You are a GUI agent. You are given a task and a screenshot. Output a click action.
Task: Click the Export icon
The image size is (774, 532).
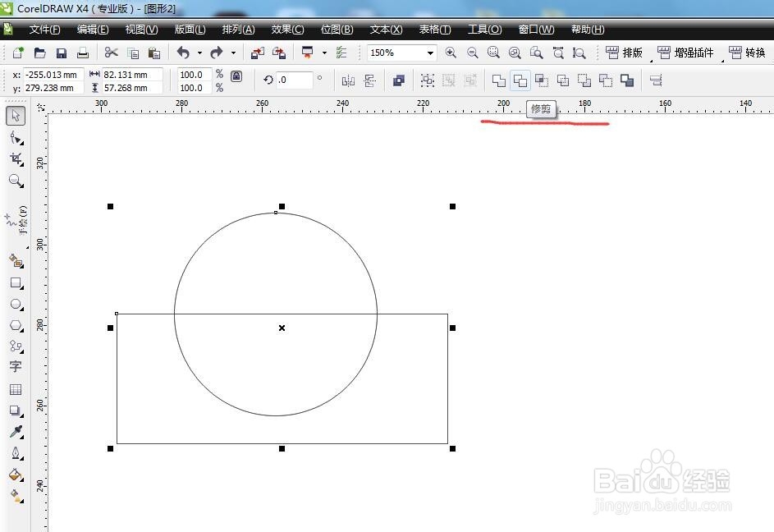click(x=279, y=53)
